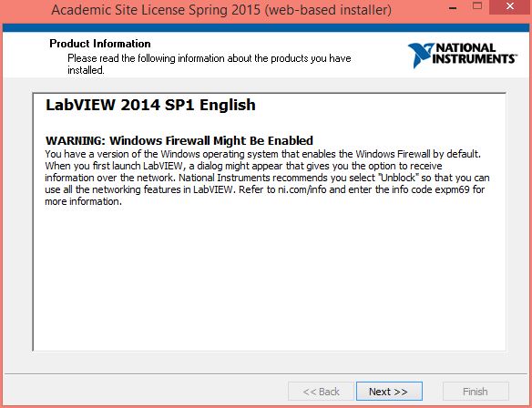
Task: Click the LabVIEW 2014 SP1 English heading
Action: tap(150, 105)
